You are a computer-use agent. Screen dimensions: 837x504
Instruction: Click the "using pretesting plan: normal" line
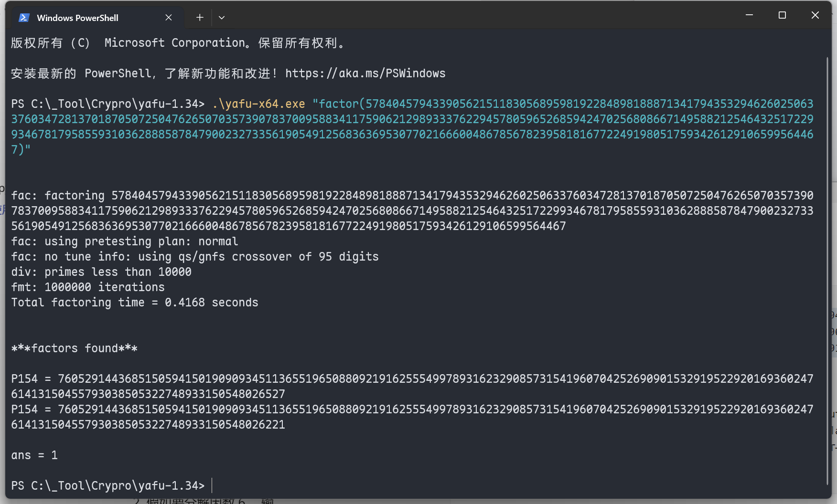click(x=125, y=241)
